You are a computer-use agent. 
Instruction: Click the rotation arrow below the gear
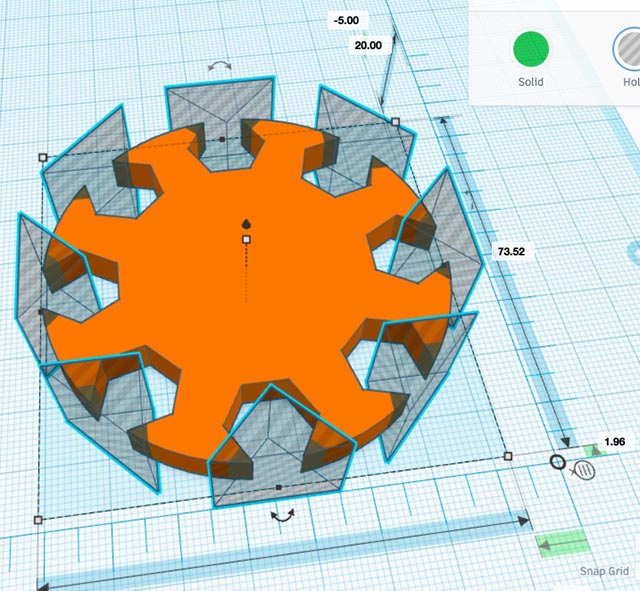pyautogui.click(x=284, y=515)
